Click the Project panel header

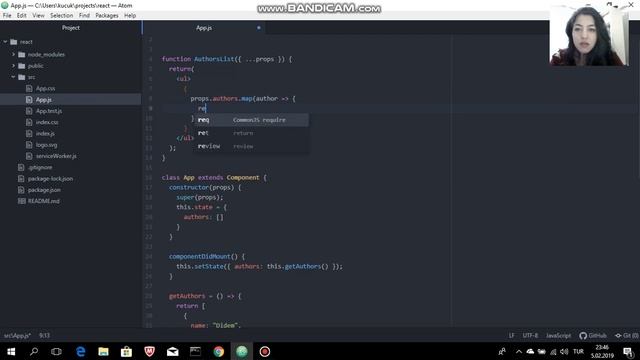[x=71, y=28]
